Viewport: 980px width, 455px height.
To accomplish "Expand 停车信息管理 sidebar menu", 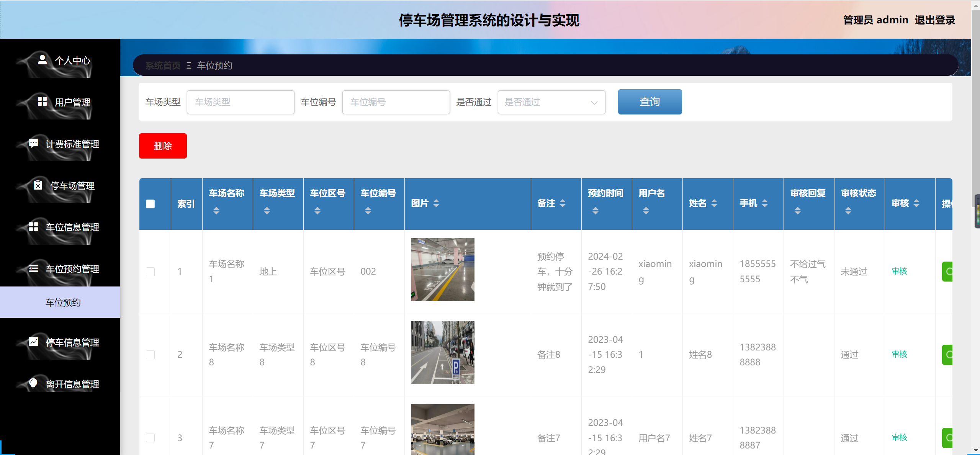I will 60,342.
